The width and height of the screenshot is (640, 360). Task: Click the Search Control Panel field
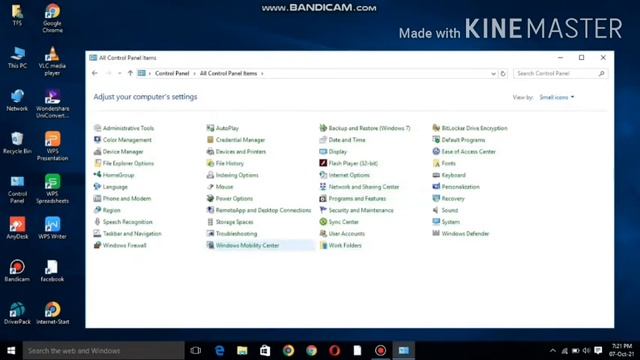click(x=560, y=73)
